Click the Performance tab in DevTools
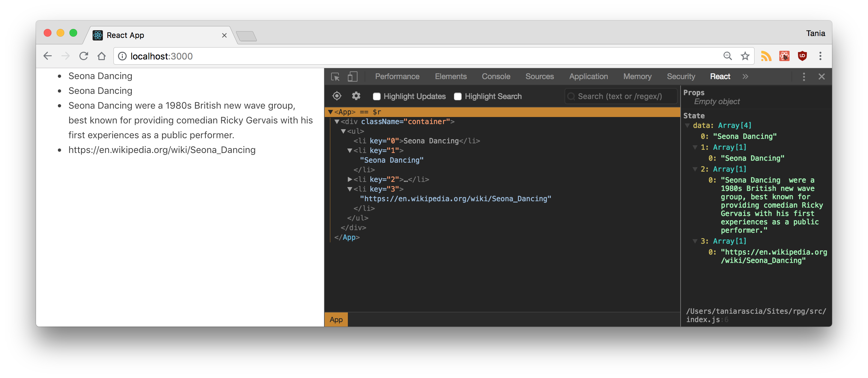 [x=397, y=76]
